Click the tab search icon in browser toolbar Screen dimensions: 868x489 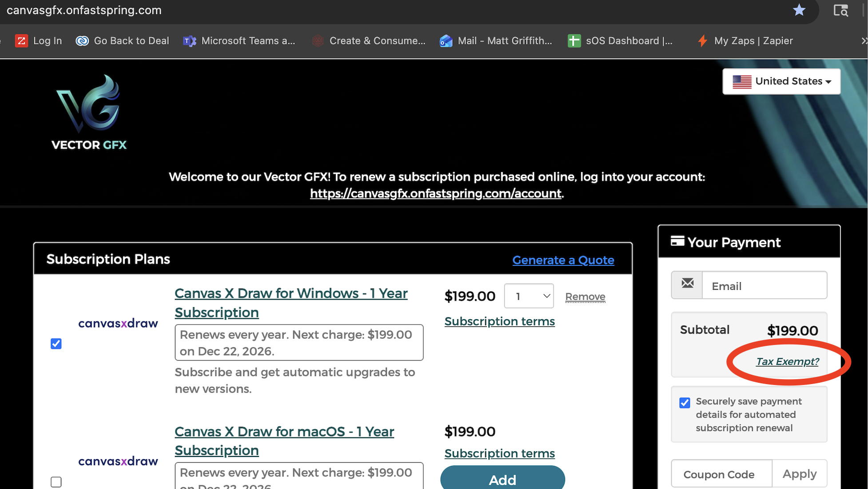[x=840, y=10]
